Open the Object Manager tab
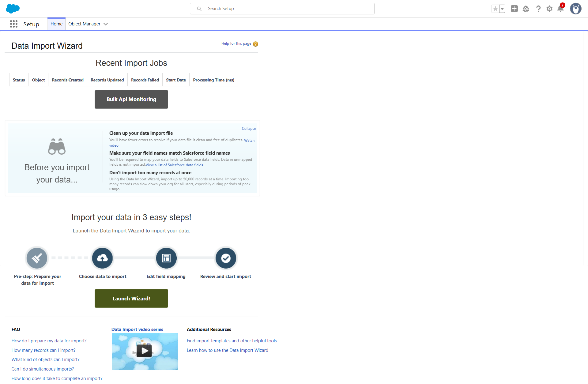 tap(84, 24)
